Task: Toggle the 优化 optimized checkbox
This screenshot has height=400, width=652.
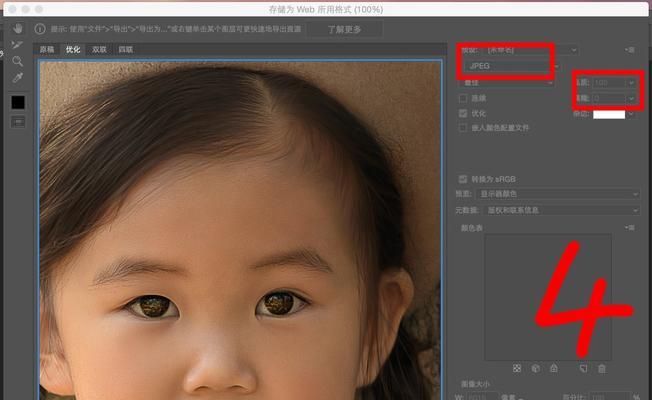Action: (x=463, y=113)
